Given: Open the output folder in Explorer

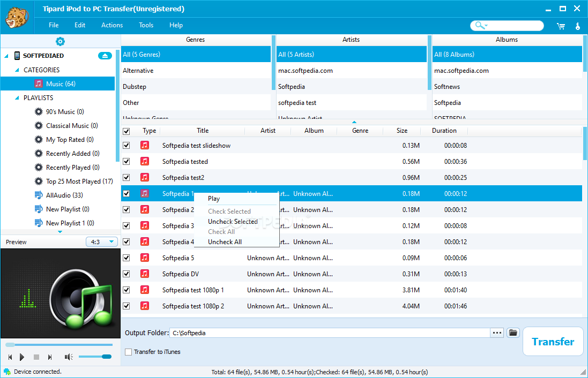Looking at the screenshot, I should tap(513, 332).
